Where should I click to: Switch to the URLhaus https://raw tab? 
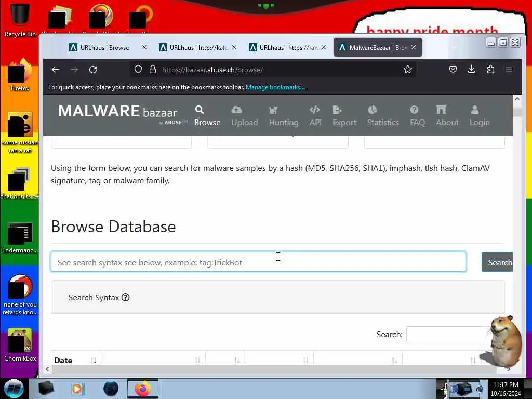click(x=288, y=47)
